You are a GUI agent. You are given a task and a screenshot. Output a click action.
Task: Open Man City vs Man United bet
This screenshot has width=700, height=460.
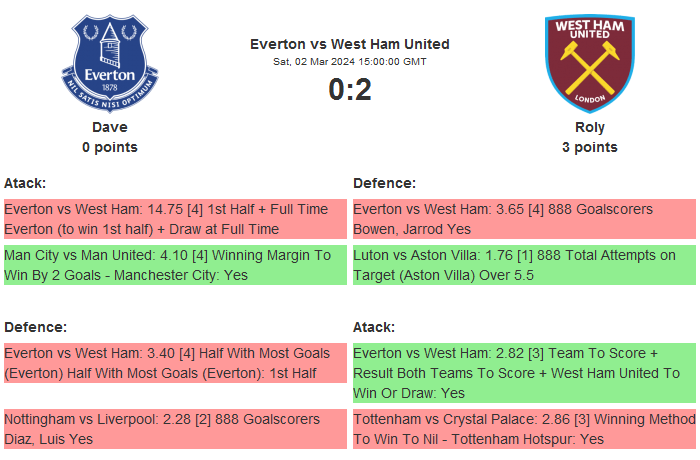point(175,265)
